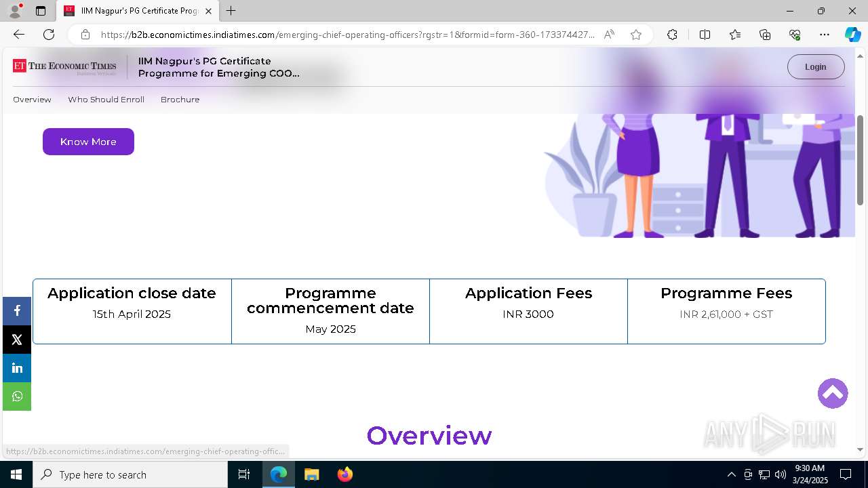Image resolution: width=868 pixels, height=488 pixels.
Task: Open browser Extensions menu
Action: pyautogui.click(x=672, y=35)
